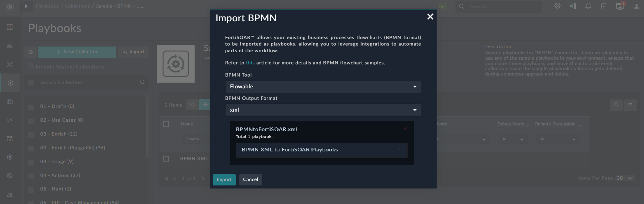Open the briefcase sidebar icon
This screenshot has height=204, width=644.
10,101
